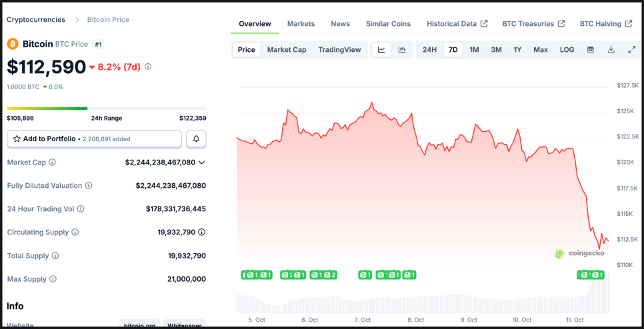Show info for 24 Hour Trading Vol
This screenshot has height=329, width=644.
pyautogui.click(x=81, y=209)
